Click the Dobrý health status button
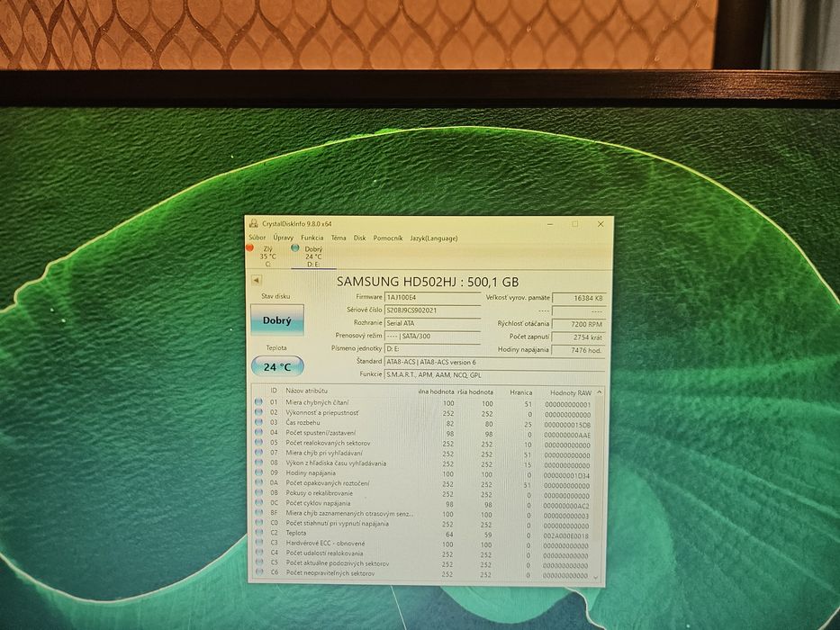840x630 pixels. (277, 320)
